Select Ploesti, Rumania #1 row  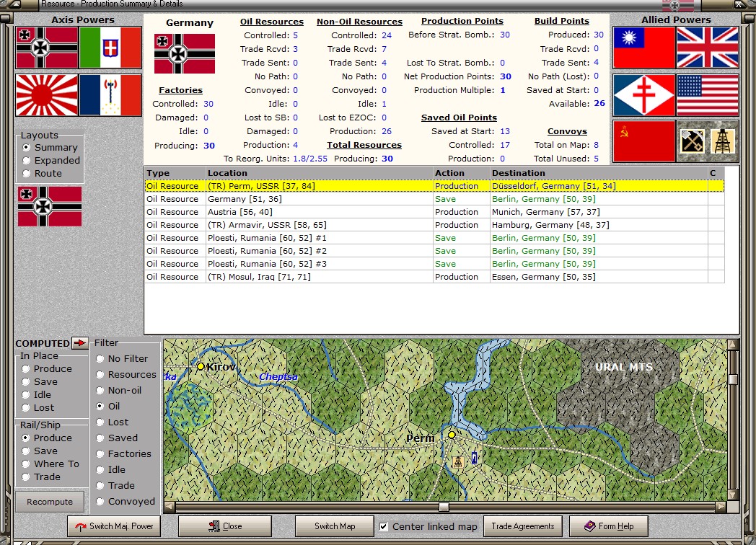[x=434, y=238]
